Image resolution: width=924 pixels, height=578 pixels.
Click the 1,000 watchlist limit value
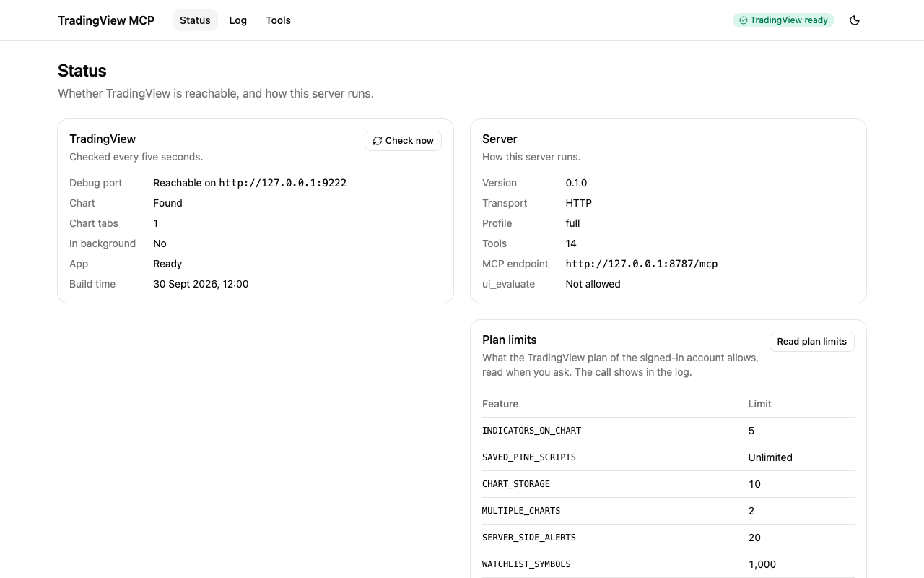click(762, 564)
